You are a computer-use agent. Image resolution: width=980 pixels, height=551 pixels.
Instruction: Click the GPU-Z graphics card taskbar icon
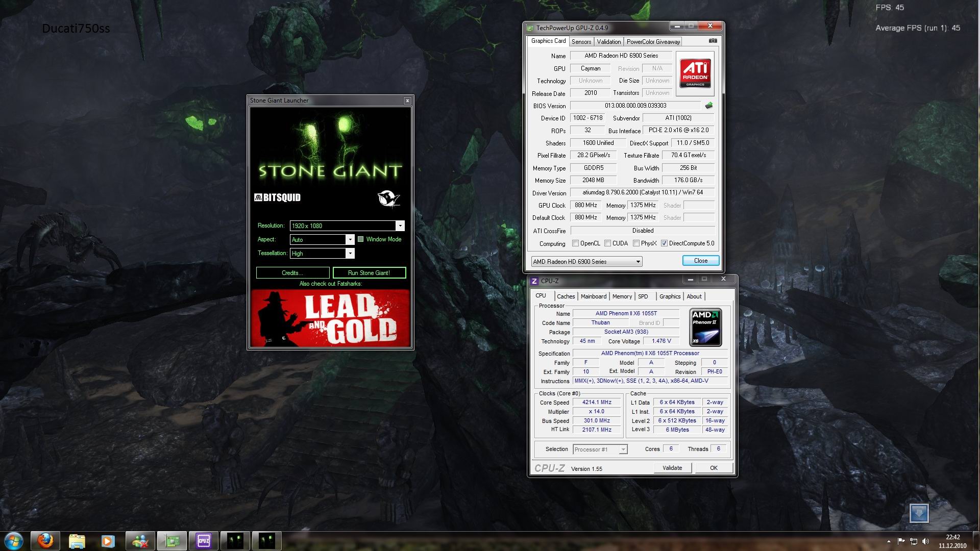pos(172,540)
